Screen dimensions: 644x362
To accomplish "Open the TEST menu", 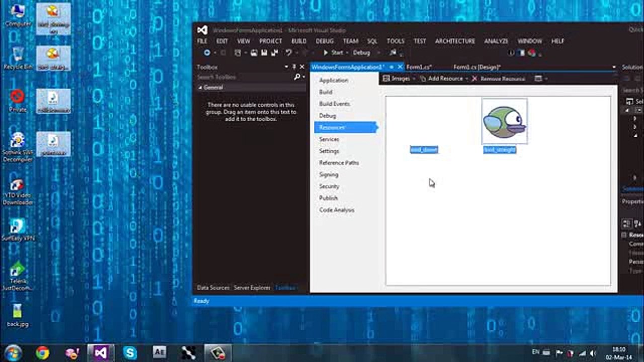I will click(x=420, y=41).
